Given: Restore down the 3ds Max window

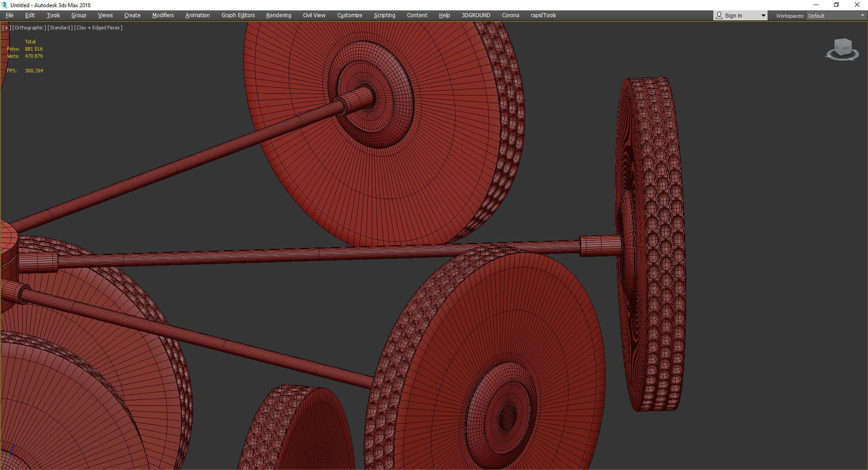Looking at the screenshot, I should (836, 5).
